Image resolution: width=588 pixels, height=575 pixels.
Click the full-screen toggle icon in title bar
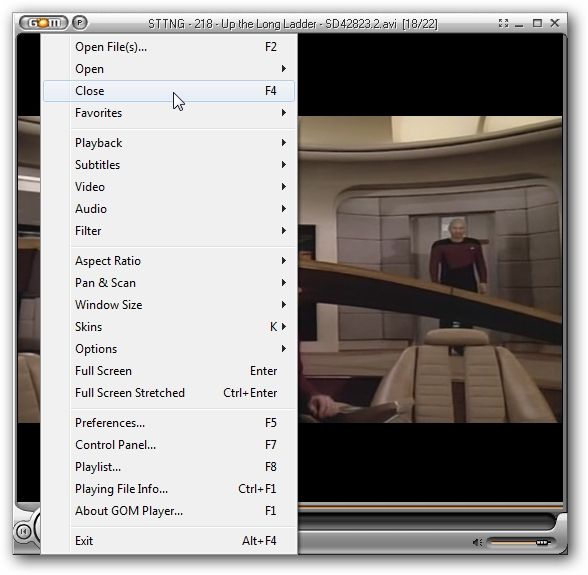(x=503, y=23)
